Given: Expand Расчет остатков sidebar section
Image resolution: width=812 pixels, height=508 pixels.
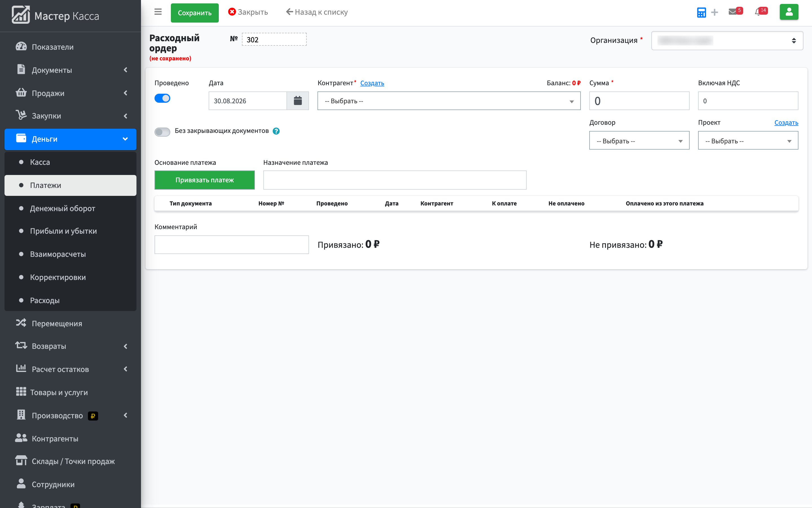Looking at the screenshot, I should pyautogui.click(x=70, y=369).
